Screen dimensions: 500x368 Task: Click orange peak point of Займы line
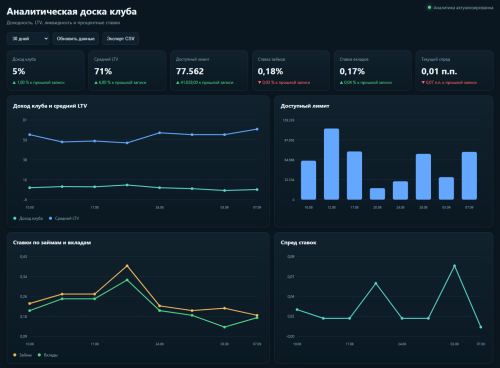[127, 266]
